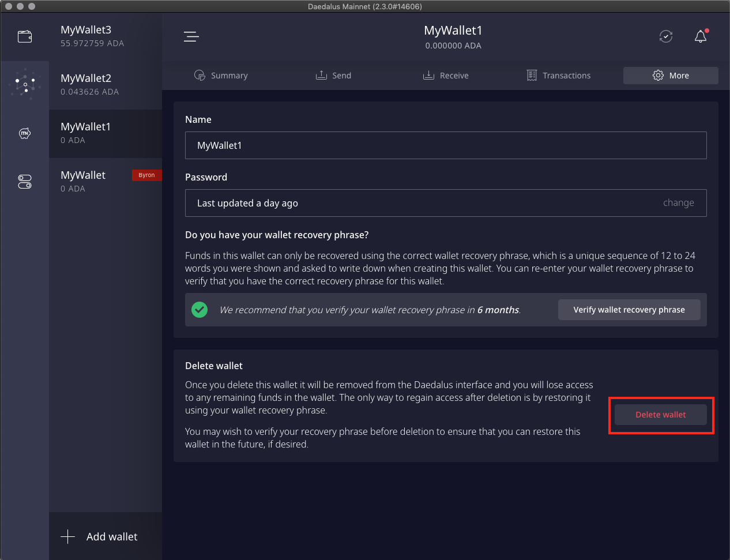Switch to the Summary tab

click(221, 76)
